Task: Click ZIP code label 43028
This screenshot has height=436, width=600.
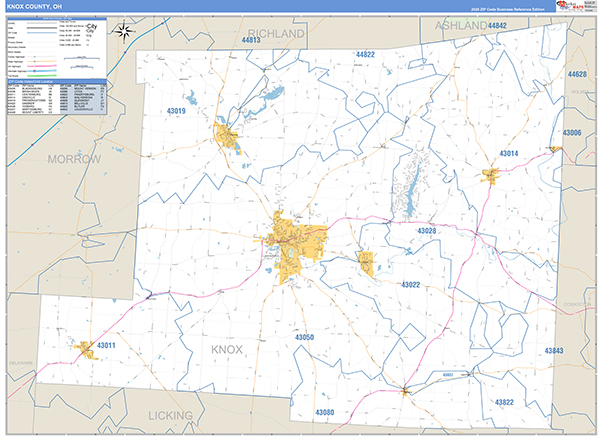Action: coord(427,231)
